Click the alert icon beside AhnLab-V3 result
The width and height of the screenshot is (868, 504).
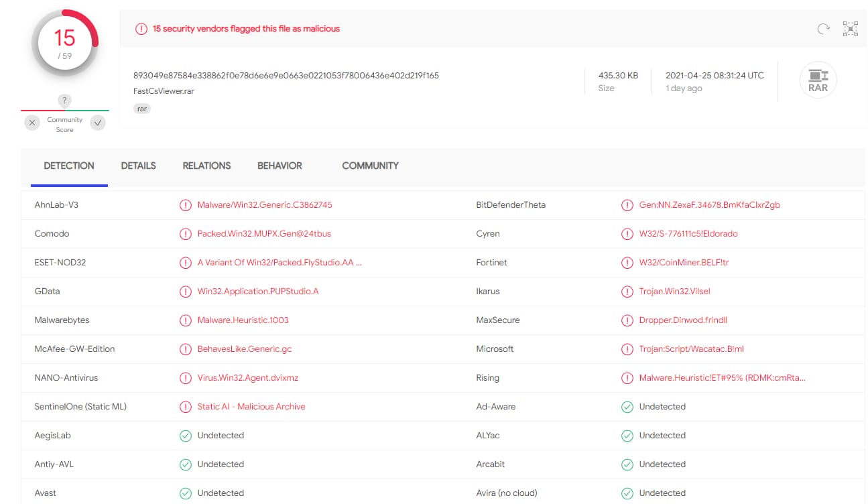(185, 205)
